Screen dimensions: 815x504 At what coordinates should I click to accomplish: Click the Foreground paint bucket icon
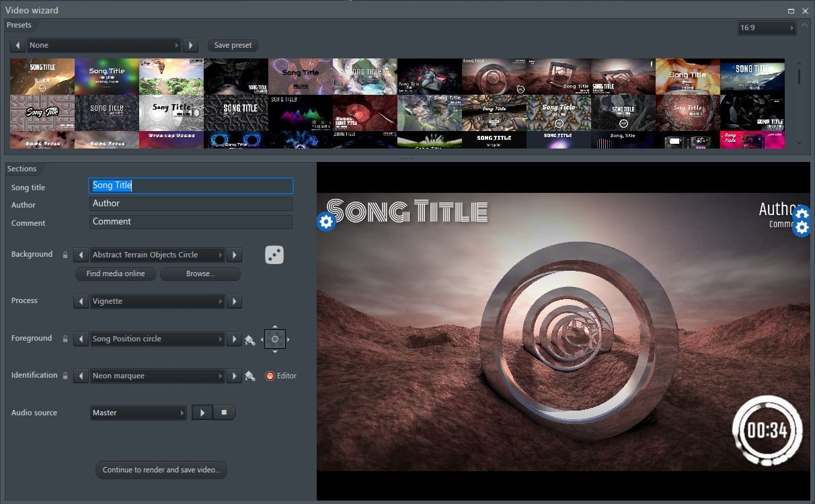coord(250,339)
